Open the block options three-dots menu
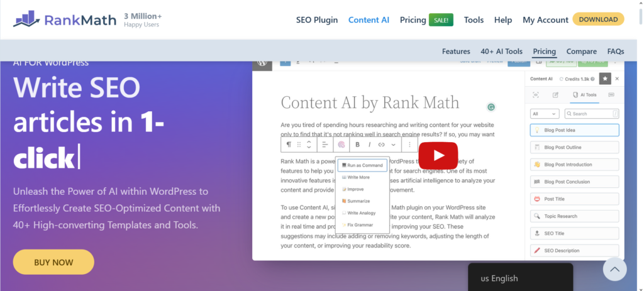The image size is (644, 291). click(409, 145)
